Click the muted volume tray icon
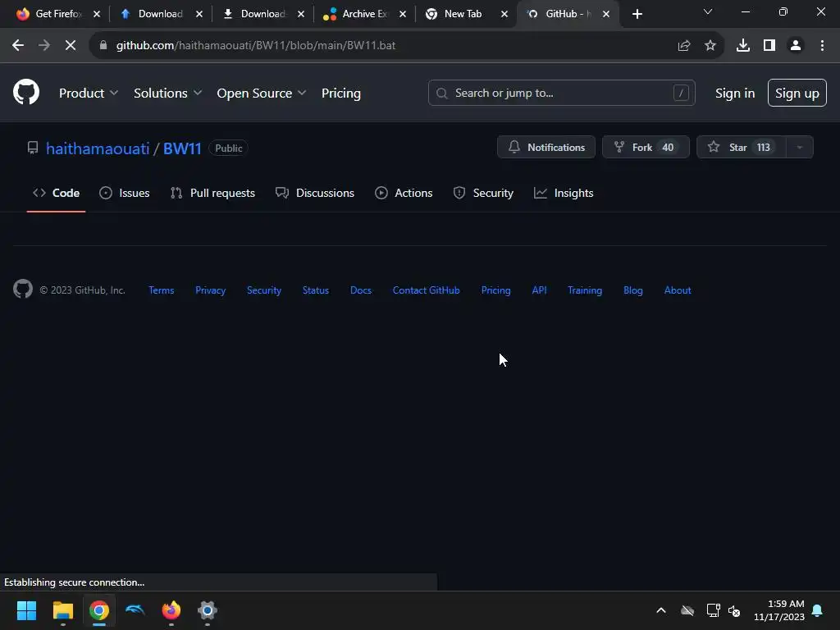 (734, 610)
